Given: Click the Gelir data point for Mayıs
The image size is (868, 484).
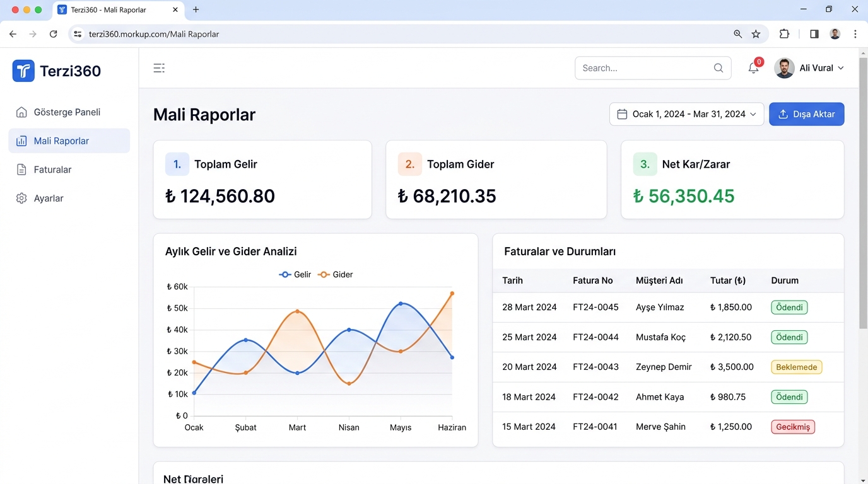Looking at the screenshot, I should click(x=401, y=304).
